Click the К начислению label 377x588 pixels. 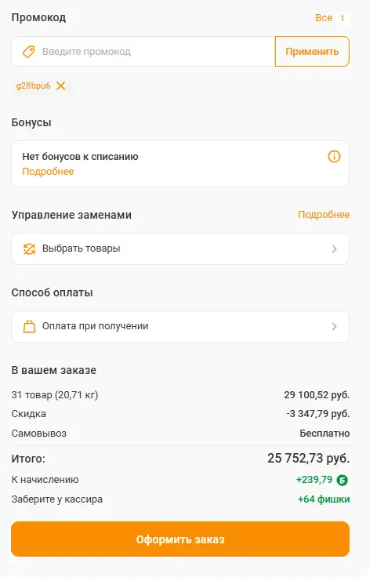pyautogui.click(x=45, y=480)
